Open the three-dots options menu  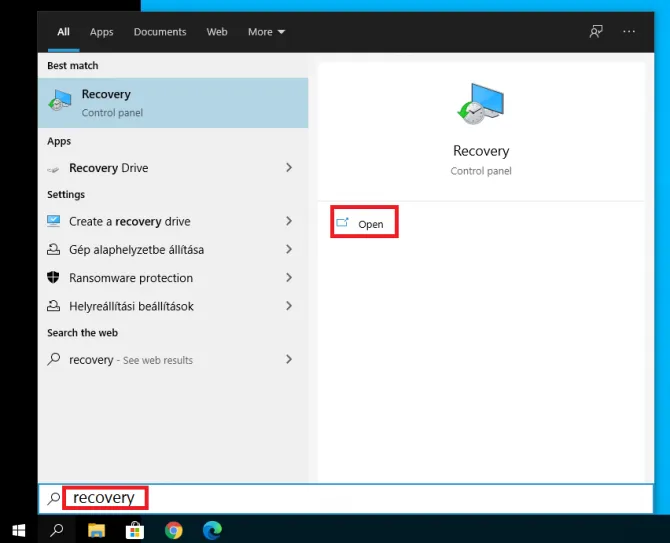[629, 32]
